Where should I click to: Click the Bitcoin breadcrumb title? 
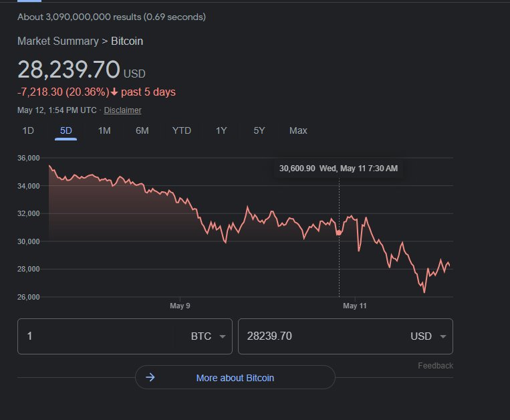click(x=127, y=41)
